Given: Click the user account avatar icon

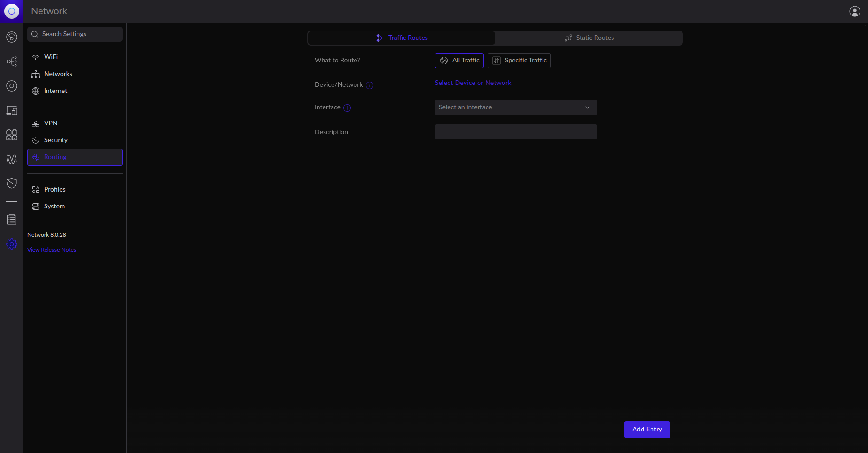Looking at the screenshot, I should point(854,11).
